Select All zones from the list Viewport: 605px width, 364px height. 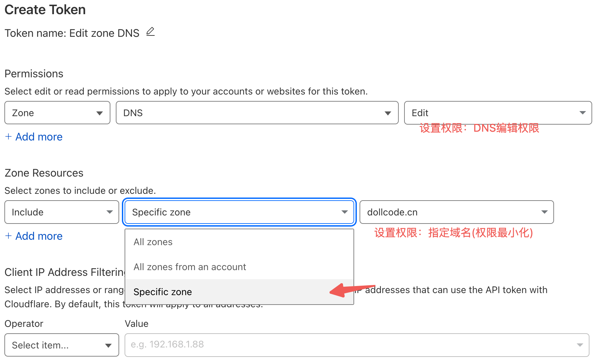click(153, 242)
